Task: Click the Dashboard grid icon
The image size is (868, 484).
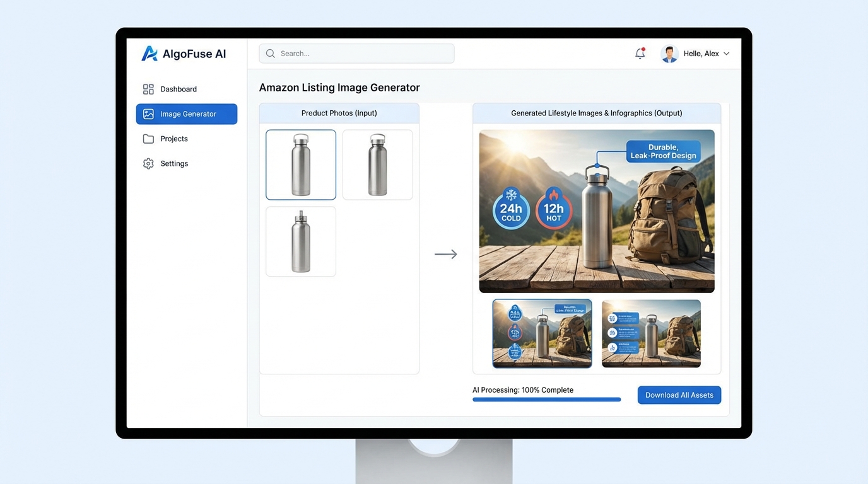Action: point(148,88)
